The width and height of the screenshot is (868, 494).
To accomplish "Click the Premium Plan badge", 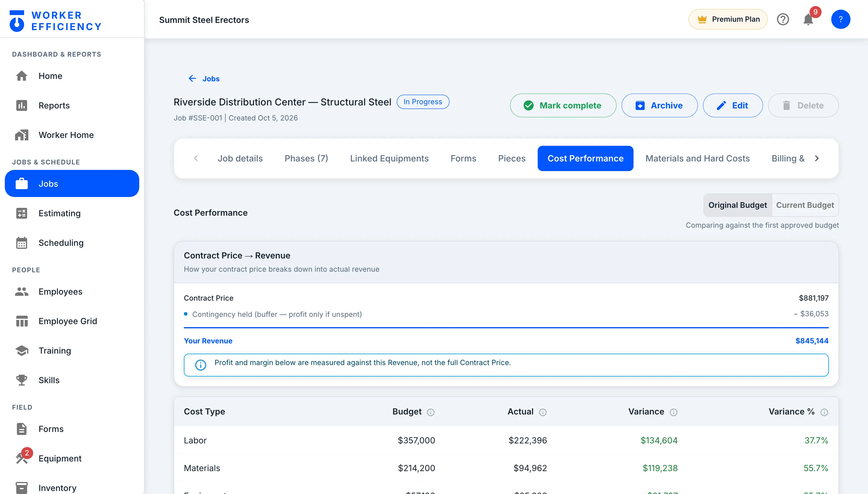I will coord(728,19).
